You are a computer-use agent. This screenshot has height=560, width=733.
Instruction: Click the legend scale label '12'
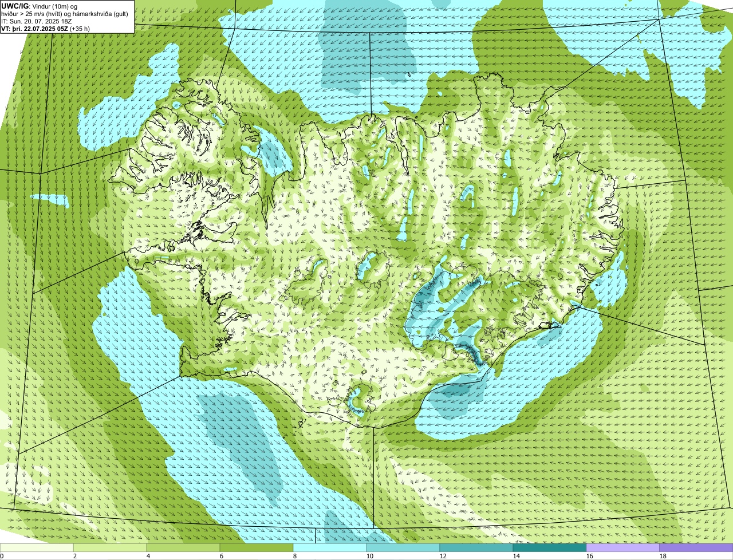[443, 556]
